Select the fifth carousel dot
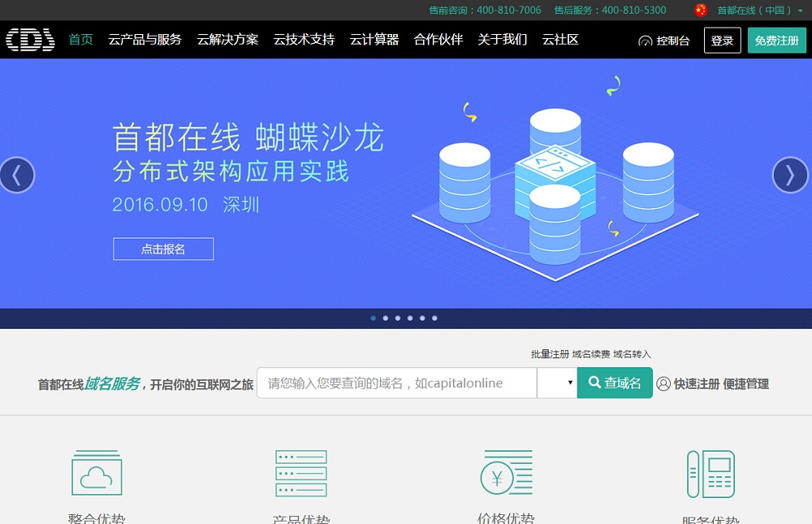The width and height of the screenshot is (812, 524). pyautogui.click(x=422, y=318)
